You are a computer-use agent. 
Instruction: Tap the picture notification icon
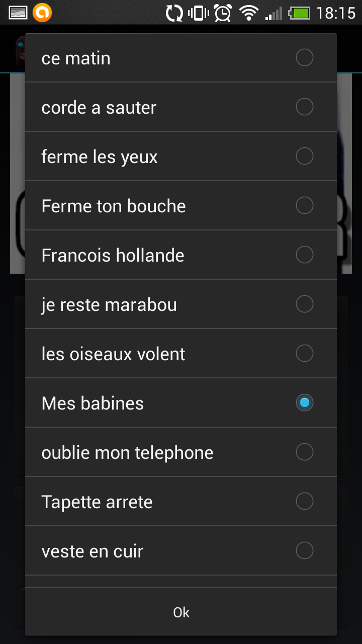(x=18, y=13)
